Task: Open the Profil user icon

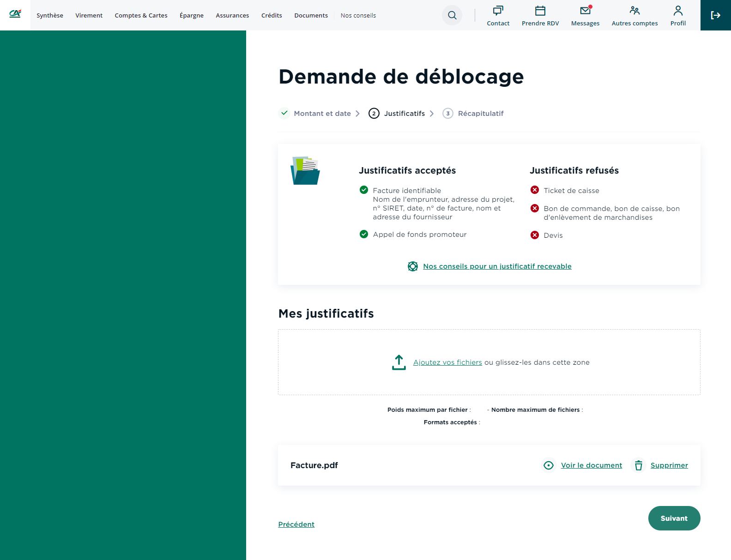Action: pos(678,11)
